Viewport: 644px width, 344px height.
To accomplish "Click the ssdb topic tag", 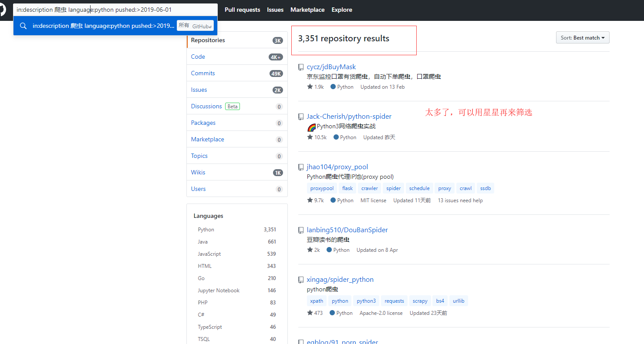I will pos(486,188).
